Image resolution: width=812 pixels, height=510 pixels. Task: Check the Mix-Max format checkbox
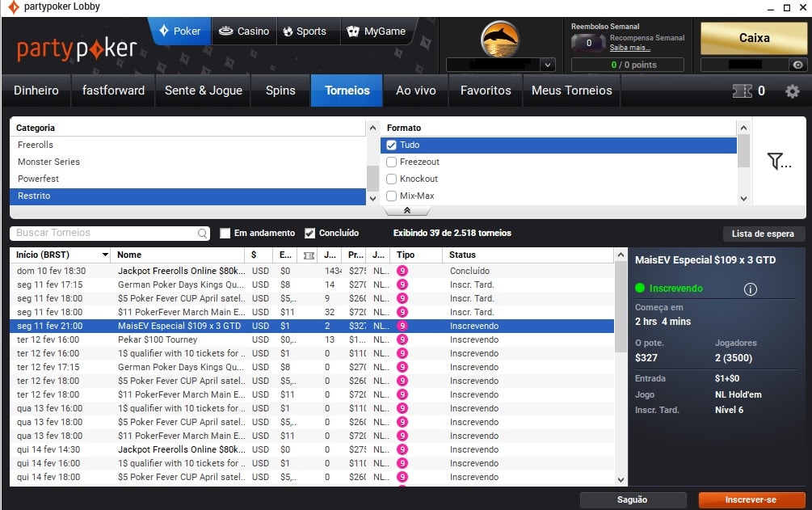(392, 196)
